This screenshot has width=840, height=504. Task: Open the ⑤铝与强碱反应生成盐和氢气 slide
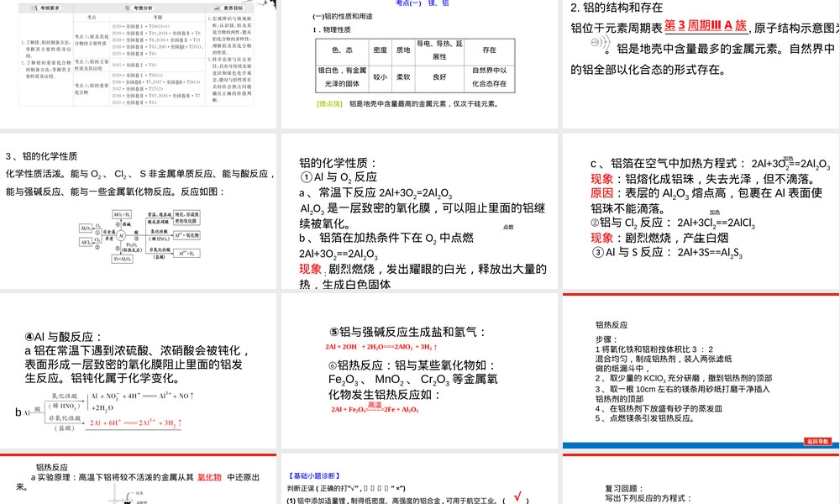419,370
